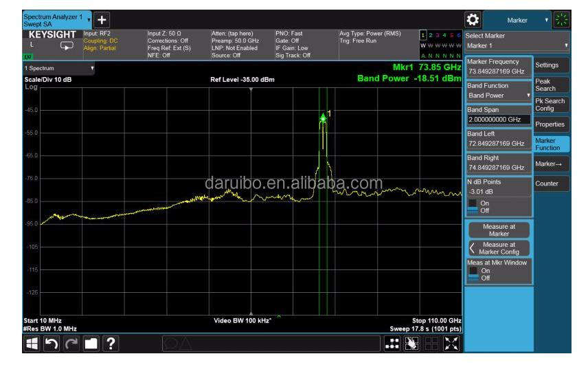Open the Spectrum Analyzer 1 Swept SA screen dropdown
Viewport: 588px width, 365px height.
pyautogui.click(x=57, y=20)
